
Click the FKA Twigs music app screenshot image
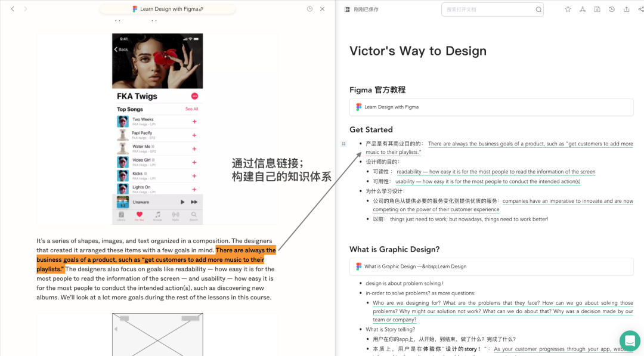coord(157,129)
